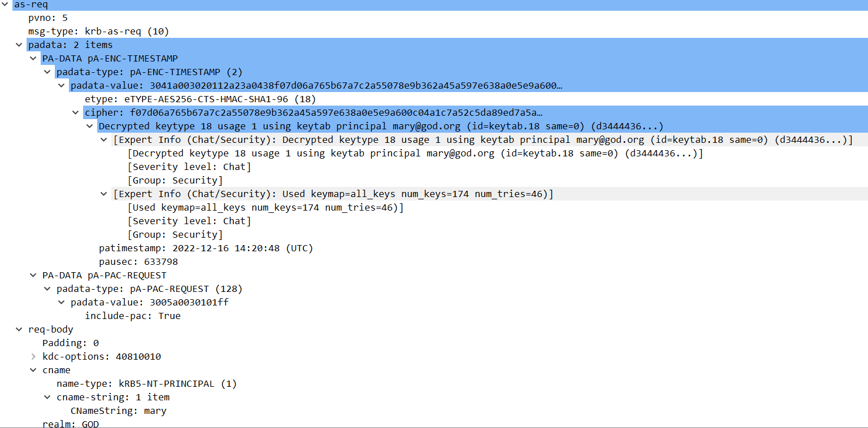Select the include-pac: True field

(132, 316)
